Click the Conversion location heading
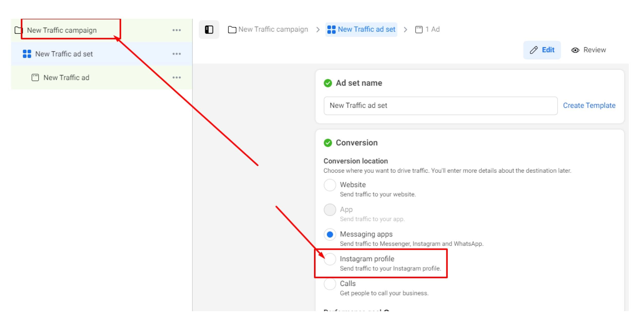This screenshot has width=644, height=330. tap(355, 161)
